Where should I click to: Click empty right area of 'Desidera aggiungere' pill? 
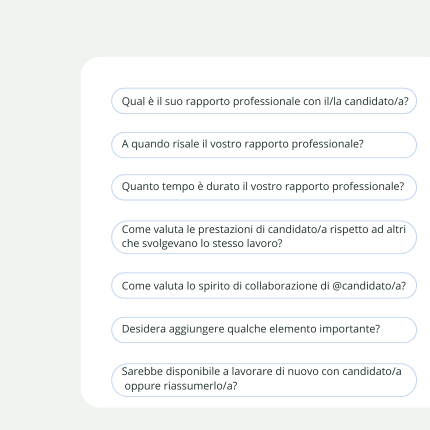(x=397, y=330)
